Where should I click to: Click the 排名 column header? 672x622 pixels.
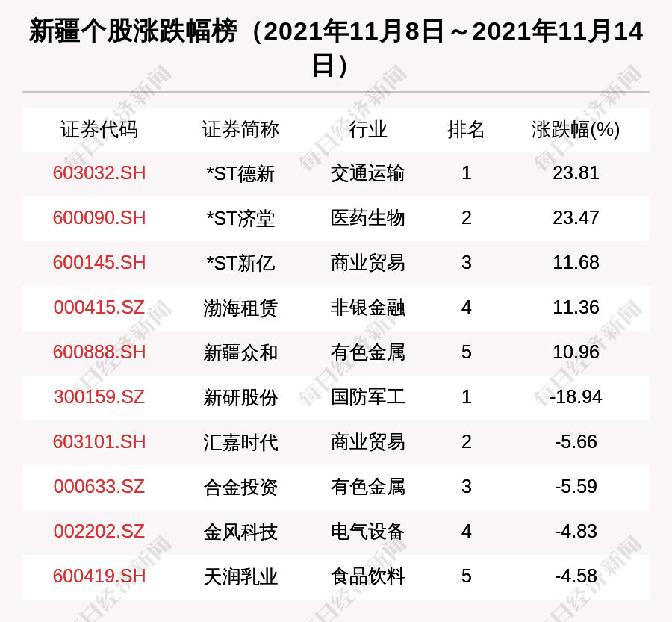(466, 129)
